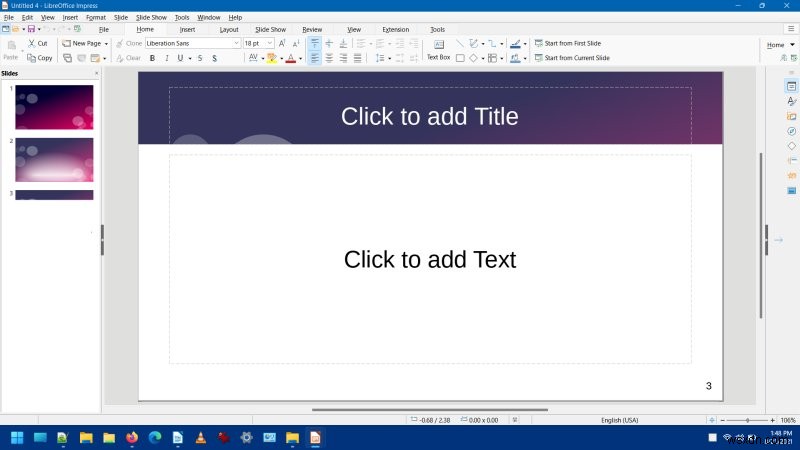Expand the font color dropdown arrow
The height and width of the screenshot is (450, 800).
click(x=301, y=58)
